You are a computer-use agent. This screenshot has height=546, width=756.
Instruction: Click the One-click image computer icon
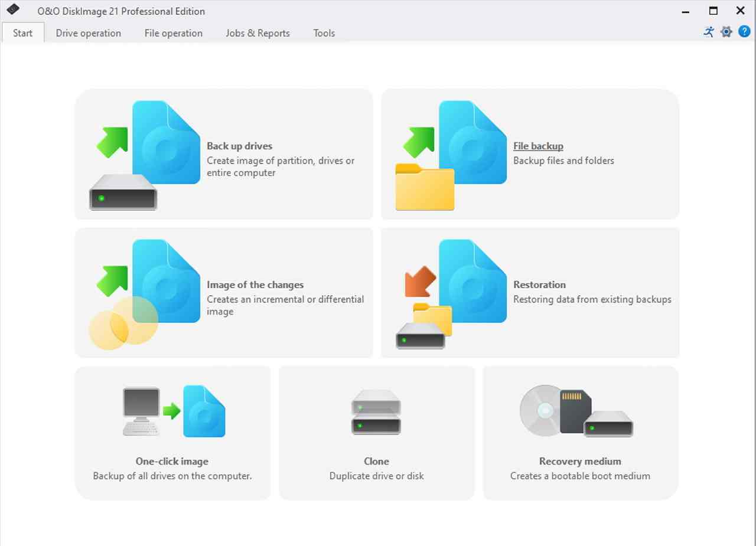[x=141, y=411]
